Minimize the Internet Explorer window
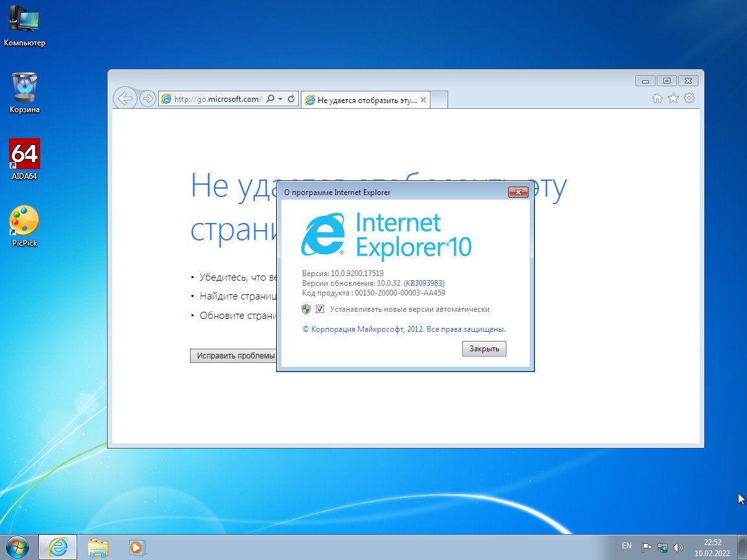 click(645, 80)
